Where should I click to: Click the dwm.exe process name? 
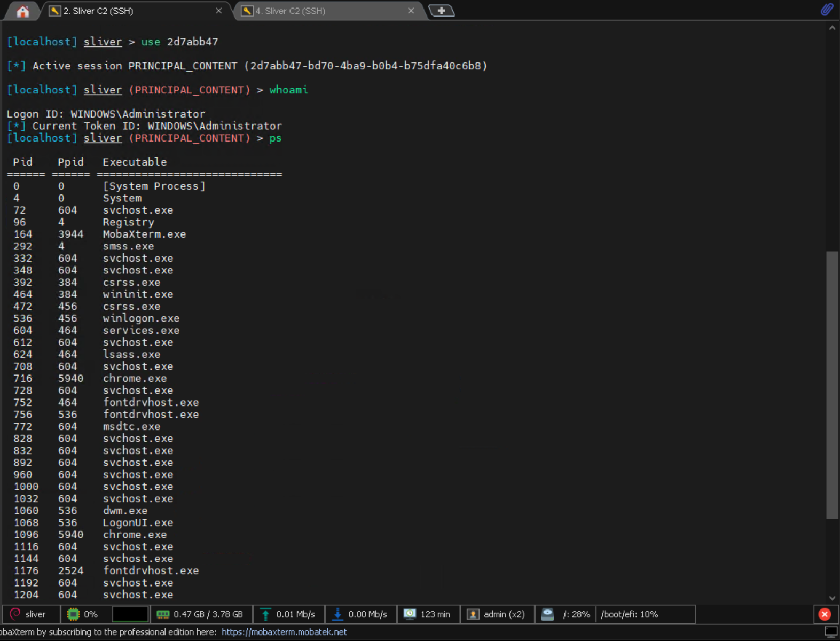pos(125,511)
